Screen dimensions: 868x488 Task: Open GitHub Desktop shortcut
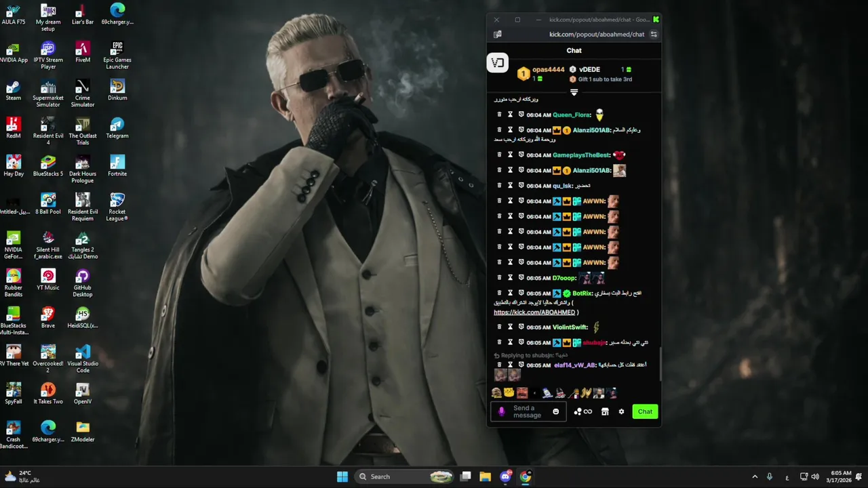coord(83,283)
